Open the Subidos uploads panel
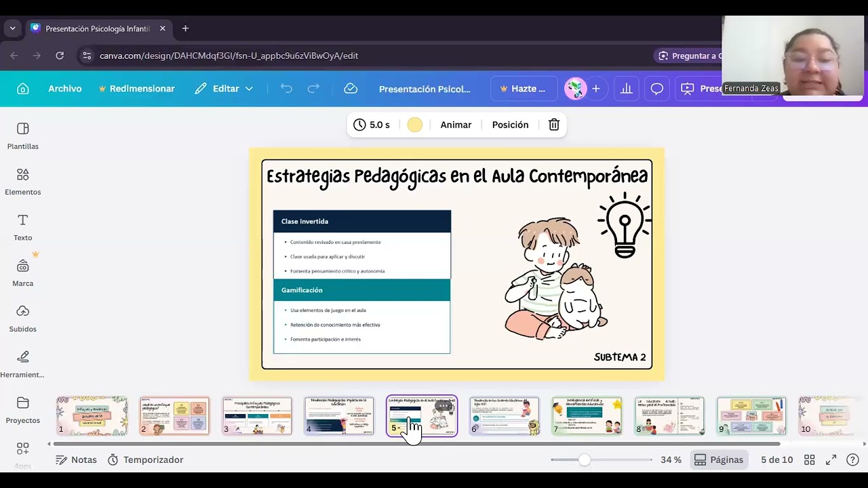The width and height of the screenshot is (868, 488). click(x=22, y=319)
